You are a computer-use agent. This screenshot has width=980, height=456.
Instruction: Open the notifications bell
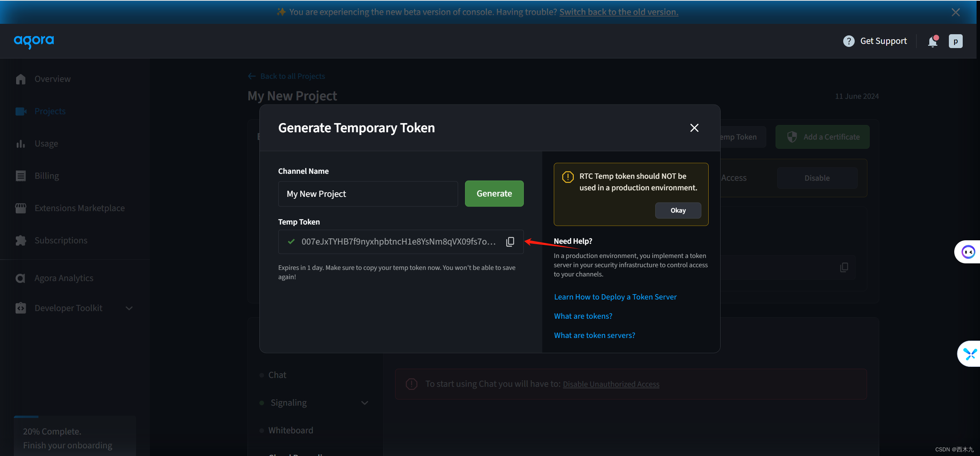(x=933, y=41)
